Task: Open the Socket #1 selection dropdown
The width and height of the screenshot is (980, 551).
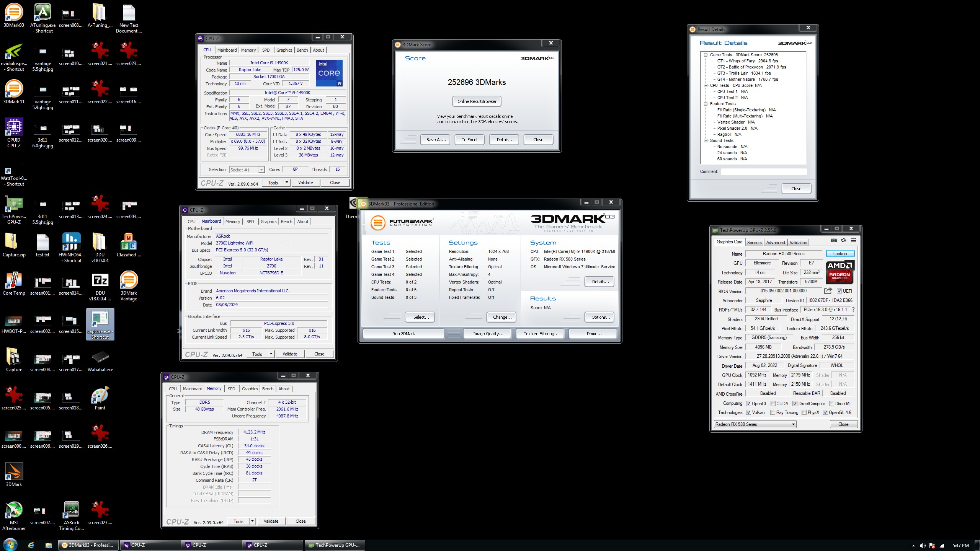Action: (x=247, y=170)
